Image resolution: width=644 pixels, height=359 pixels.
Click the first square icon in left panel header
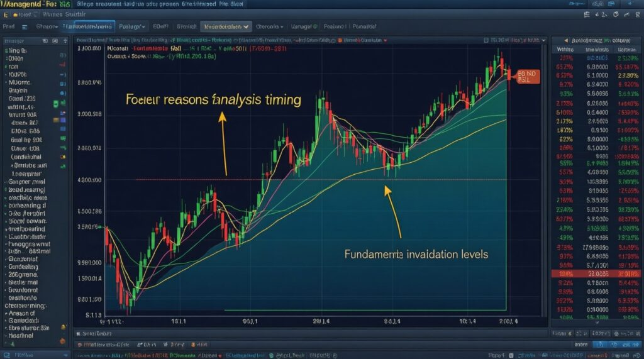pyautogui.click(x=45, y=41)
